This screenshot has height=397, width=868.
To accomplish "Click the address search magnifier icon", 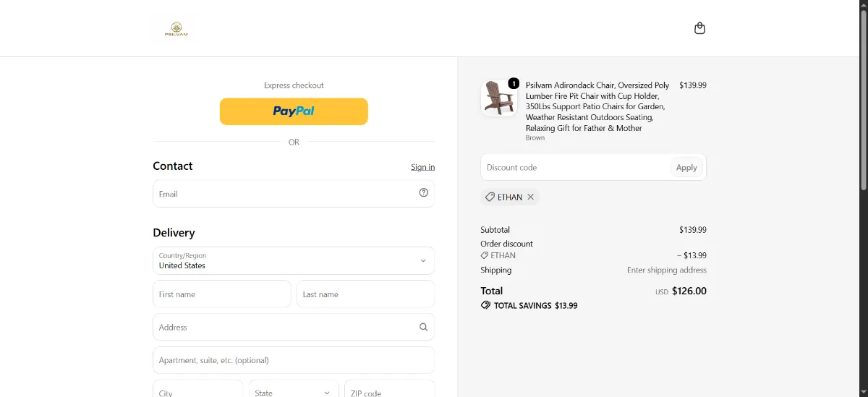I will click(424, 327).
